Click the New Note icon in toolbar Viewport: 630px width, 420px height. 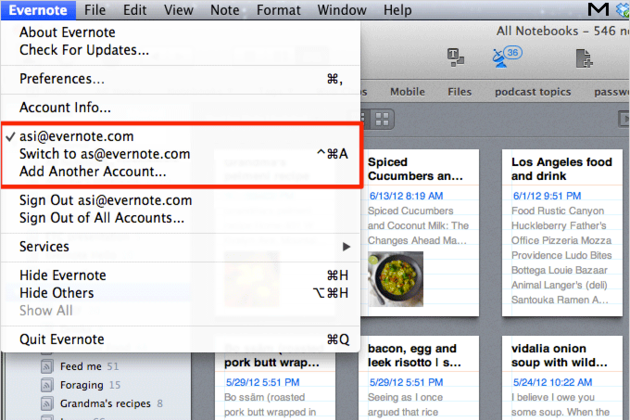click(x=584, y=58)
